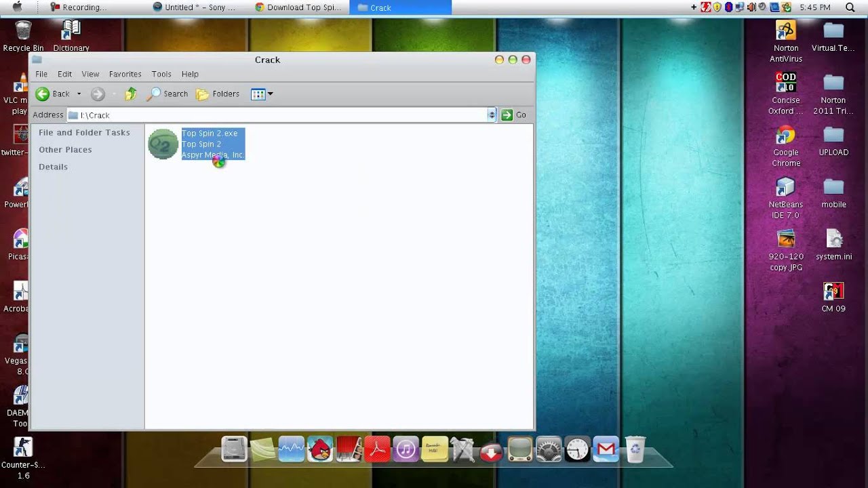Open iTunes music icon in dock
The width and height of the screenshot is (868, 488).
click(406, 449)
